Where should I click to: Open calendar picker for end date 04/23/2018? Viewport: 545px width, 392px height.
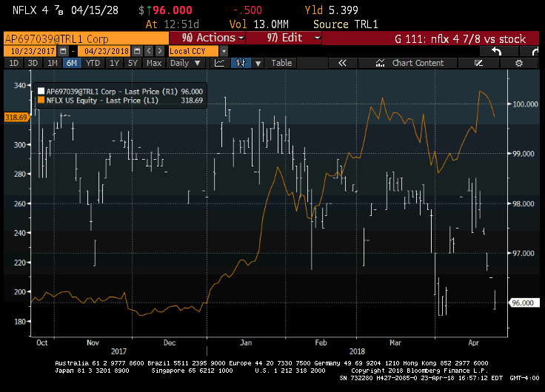137,51
